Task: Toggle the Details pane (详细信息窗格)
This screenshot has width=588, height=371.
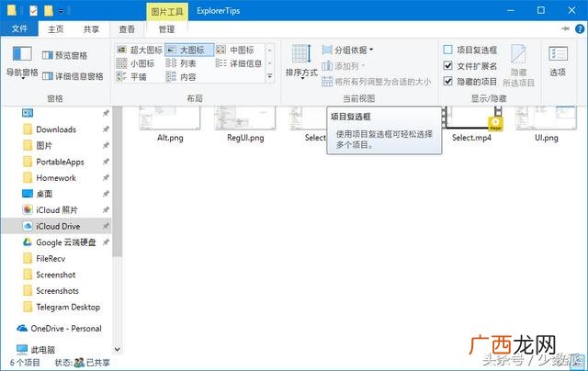Action: tap(73, 76)
